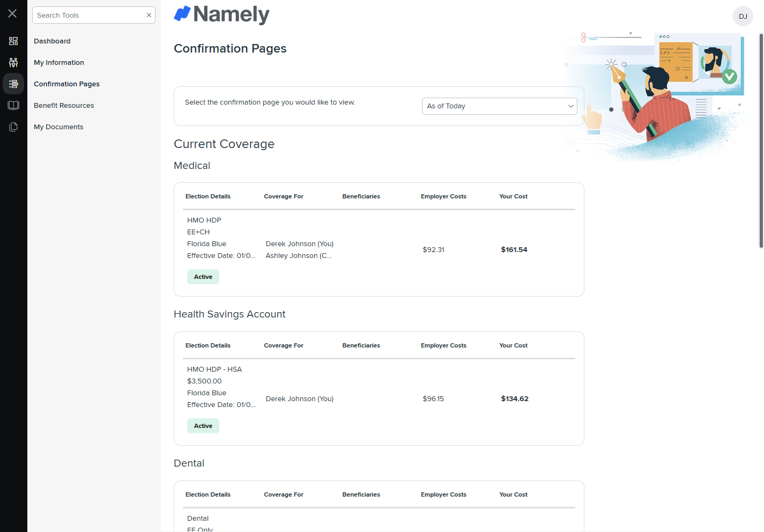Click the Active badge under Health Savings Account
Image resolution: width=764 pixels, height=532 pixels.
203,425
